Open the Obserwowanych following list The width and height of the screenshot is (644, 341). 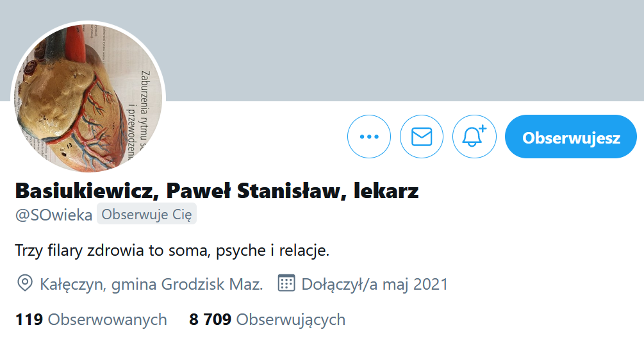pyautogui.click(x=107, y=320)
